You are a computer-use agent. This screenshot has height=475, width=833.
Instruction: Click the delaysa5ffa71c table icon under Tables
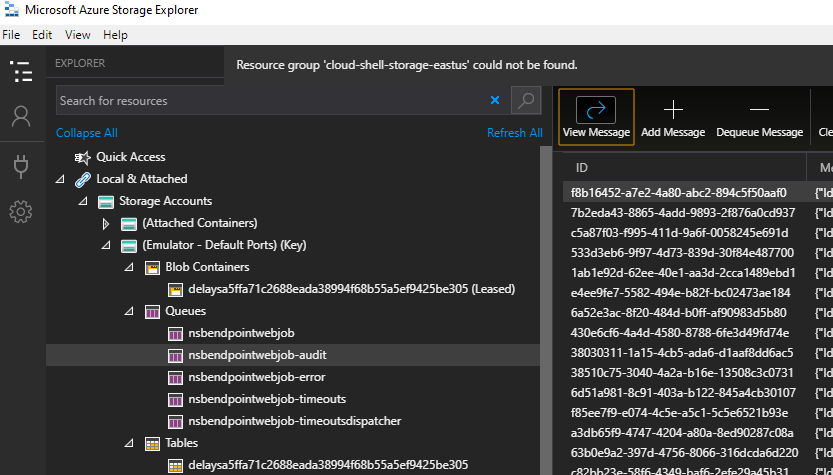[175, 465]
